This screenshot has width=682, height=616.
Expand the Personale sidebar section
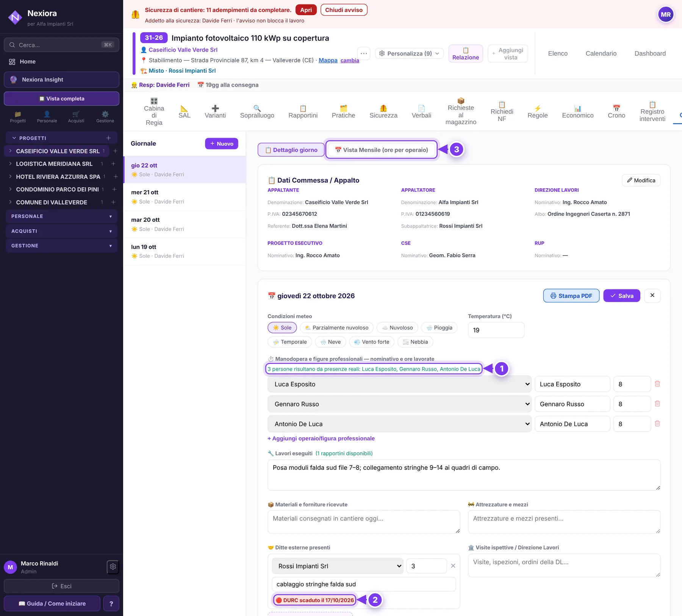pos(61,216)
